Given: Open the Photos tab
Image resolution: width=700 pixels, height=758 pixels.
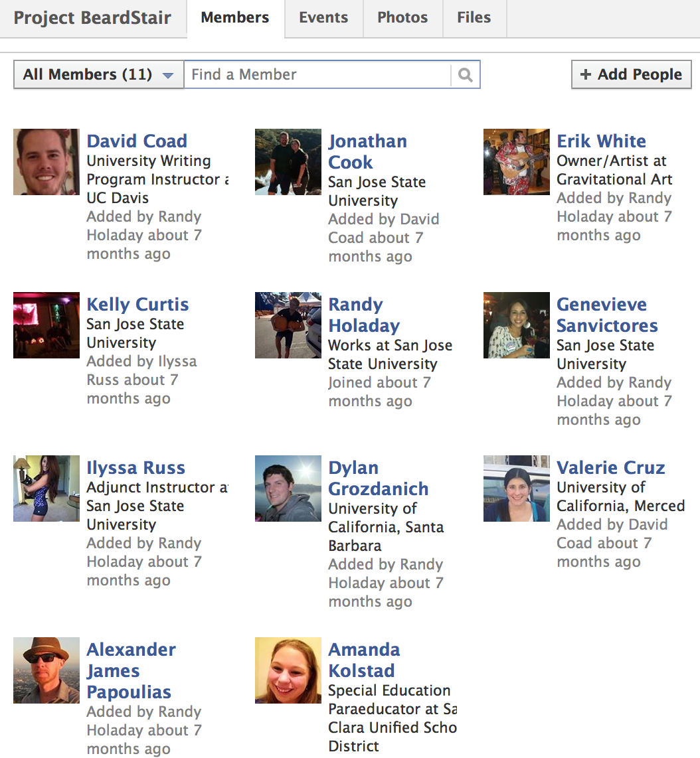Looking at the screenshot, I should [402, 18].
